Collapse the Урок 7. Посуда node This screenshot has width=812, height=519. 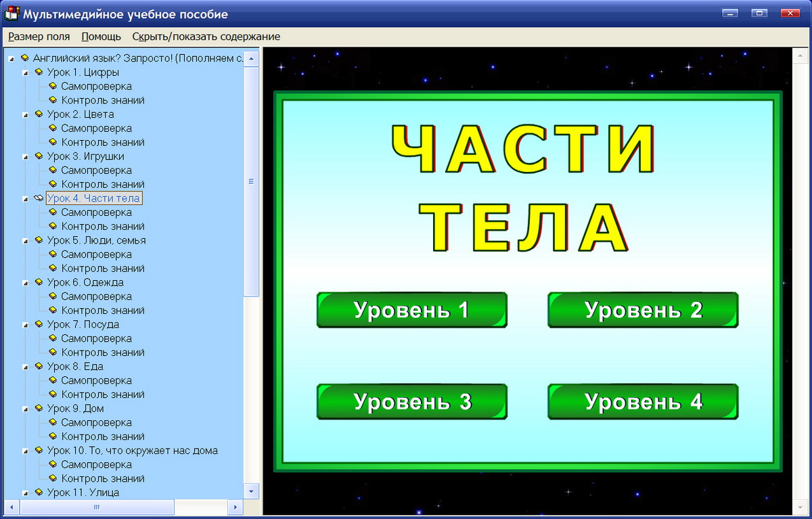(26, 325)
